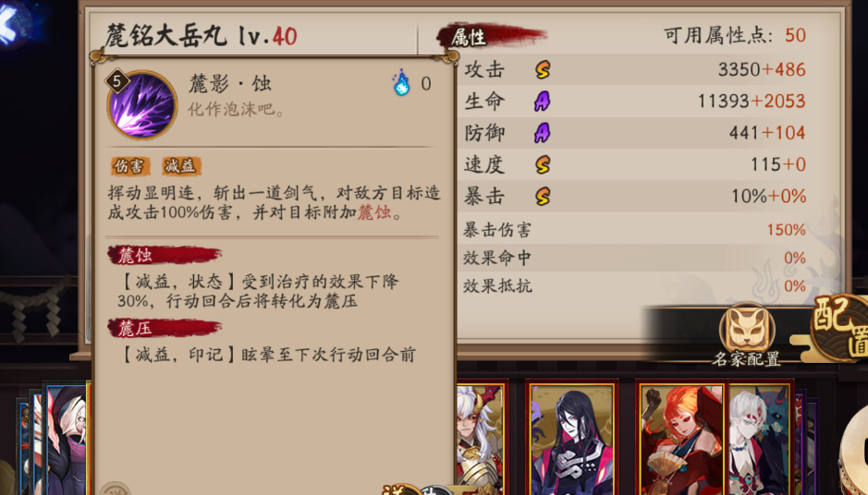The height and width of the screenshot is (495, 868).
Task: Select the 减益 skill tag
Action: [x=181, y=165]
